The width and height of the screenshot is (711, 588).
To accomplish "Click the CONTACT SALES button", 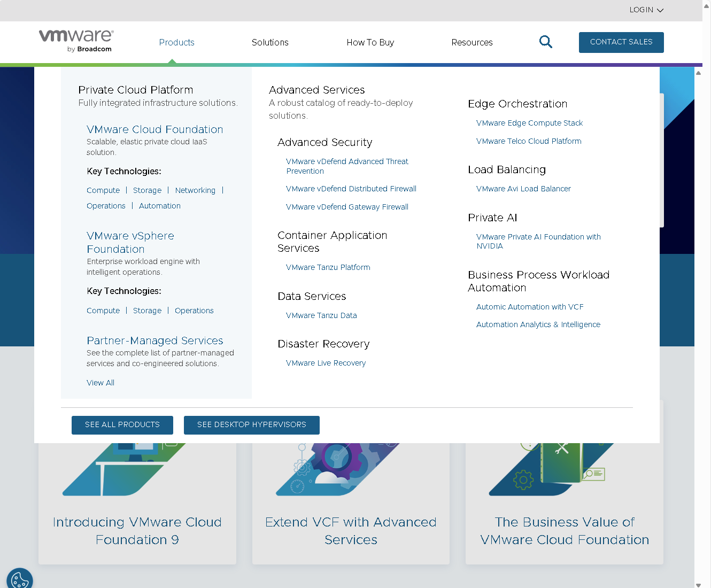I will click(621, 42).
